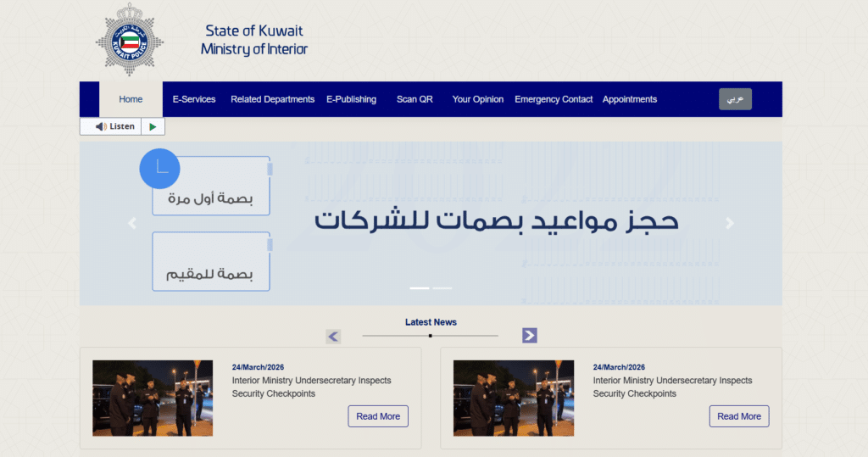Open the Home tab

point(131,99)
